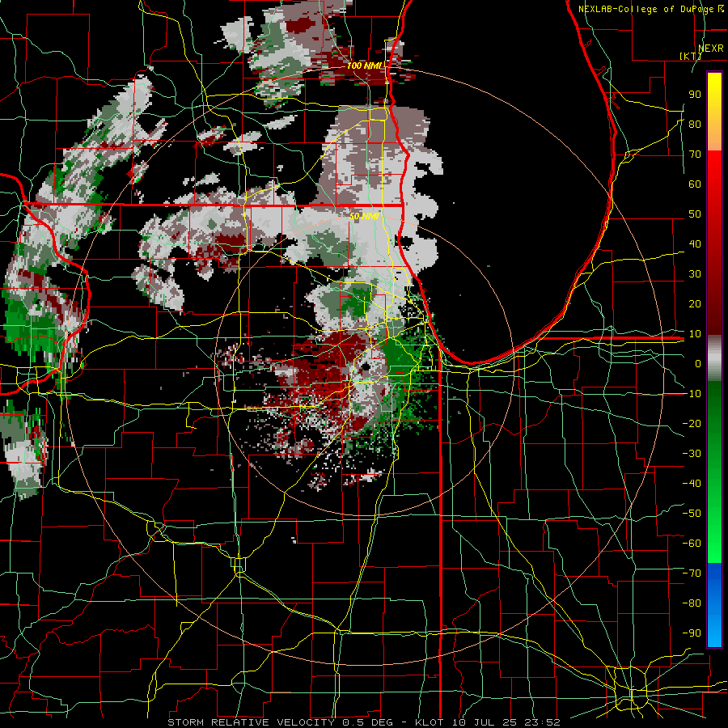Click the blue bottom segment of color bar
The width and height of the screenshot is (728, 728).
pos(714,604)
